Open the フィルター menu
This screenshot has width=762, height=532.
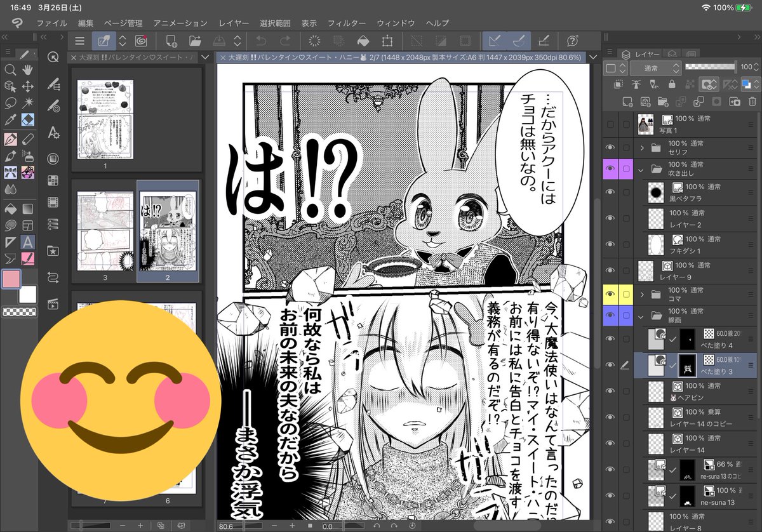click(347, 23)
